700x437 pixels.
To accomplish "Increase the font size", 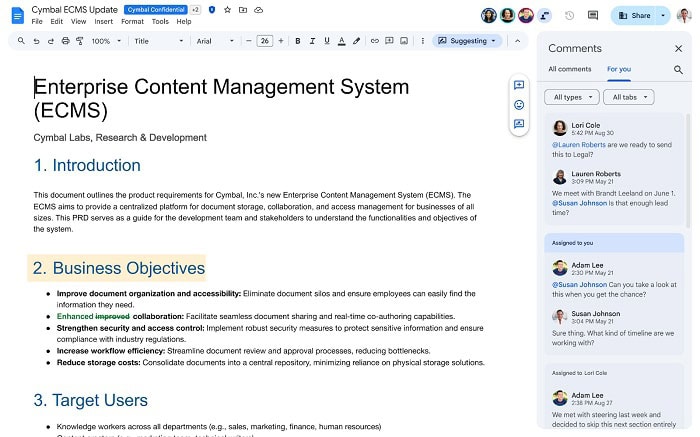I will (281, 41).
